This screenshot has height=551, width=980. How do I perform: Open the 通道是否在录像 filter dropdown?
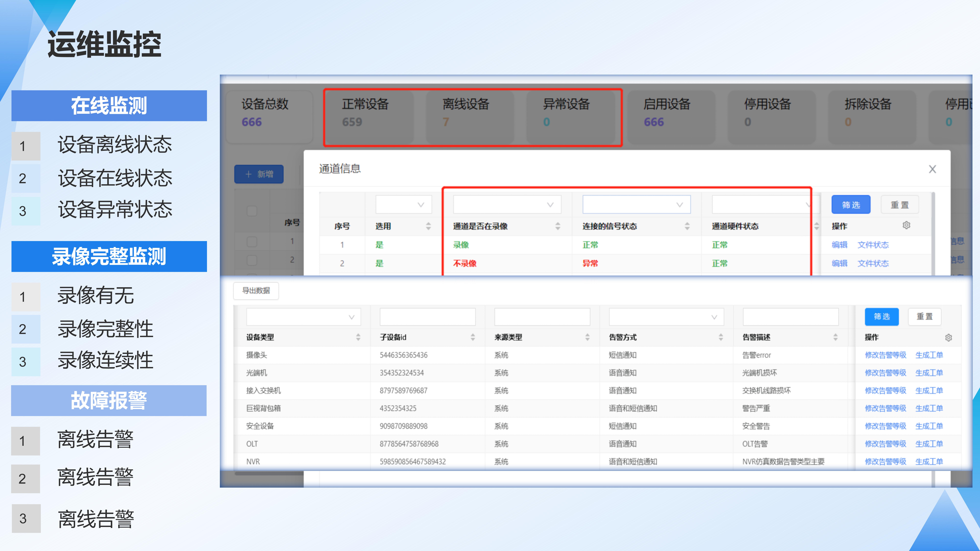coord(507,205)
